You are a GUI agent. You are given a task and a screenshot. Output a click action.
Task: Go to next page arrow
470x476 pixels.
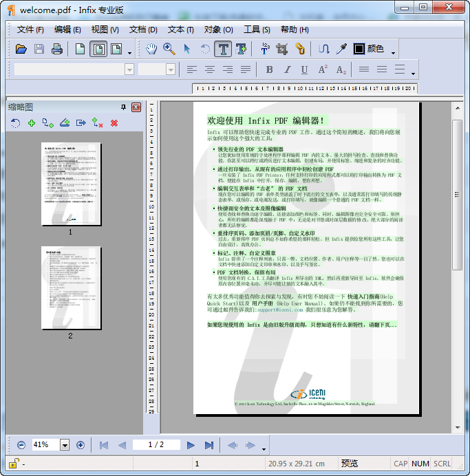click(x=191, y=445)
